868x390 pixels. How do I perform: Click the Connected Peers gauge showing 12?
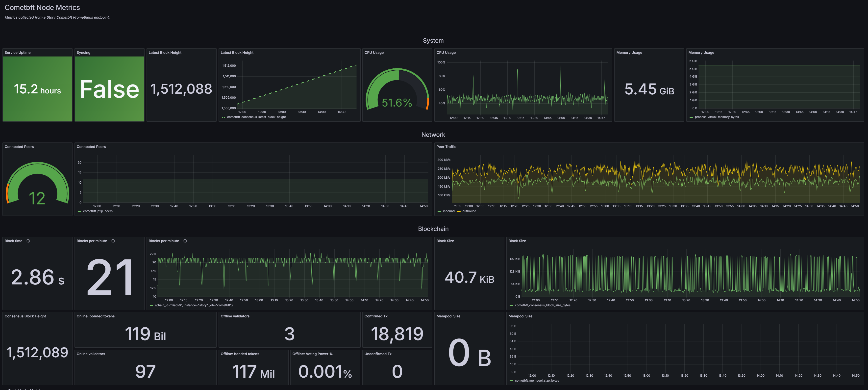37,184
